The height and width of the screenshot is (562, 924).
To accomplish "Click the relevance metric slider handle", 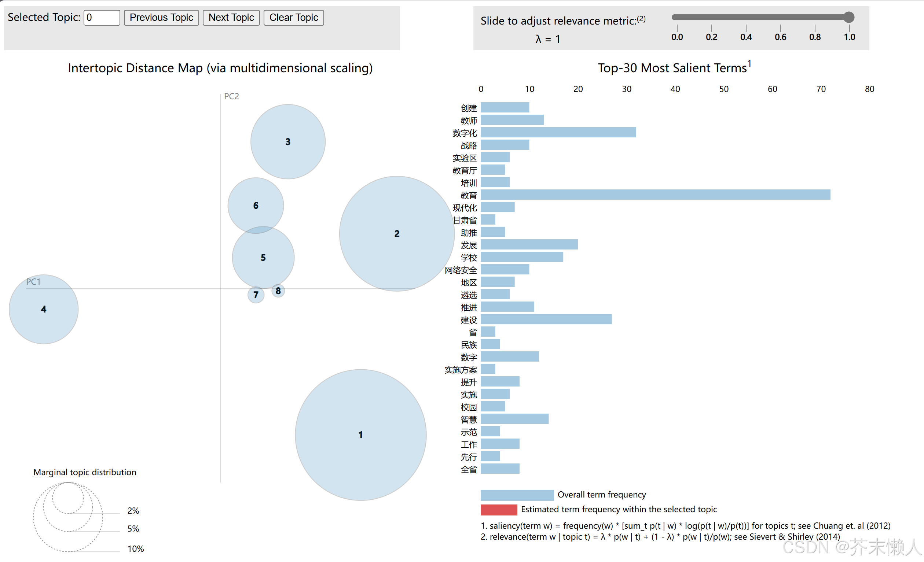I will click(x=849, y=17).
